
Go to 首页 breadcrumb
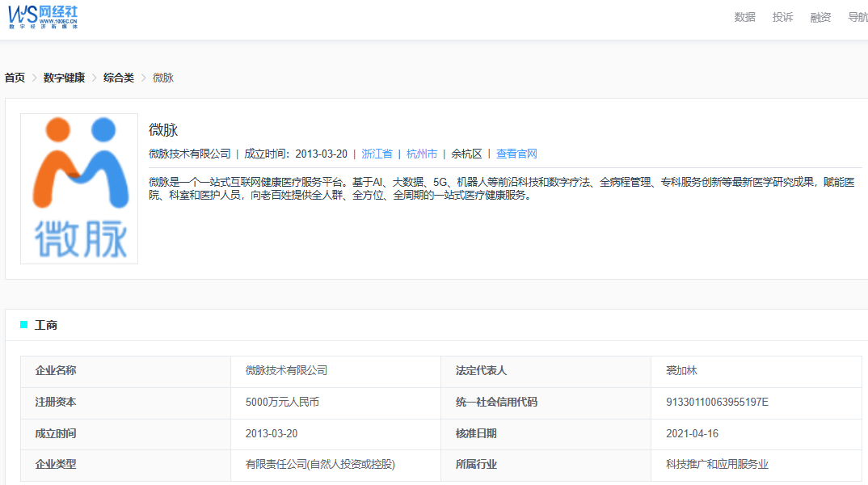pos(15,78)
